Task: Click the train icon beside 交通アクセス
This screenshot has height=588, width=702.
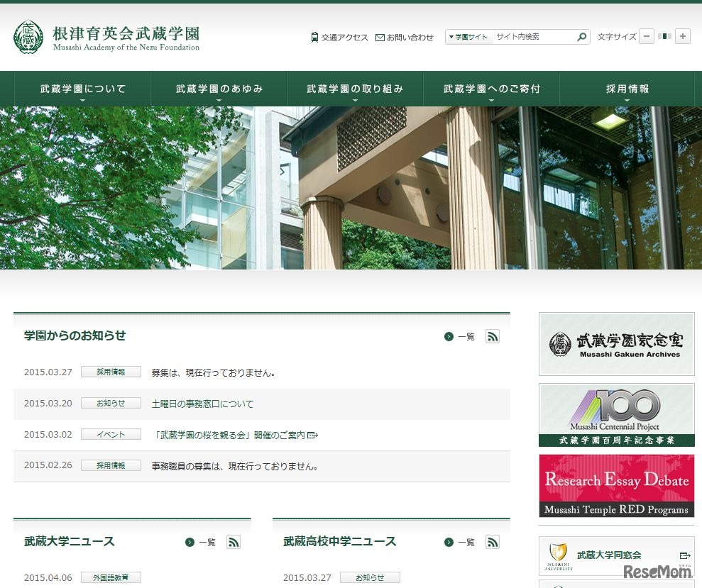Action: [x=314, y=37]
